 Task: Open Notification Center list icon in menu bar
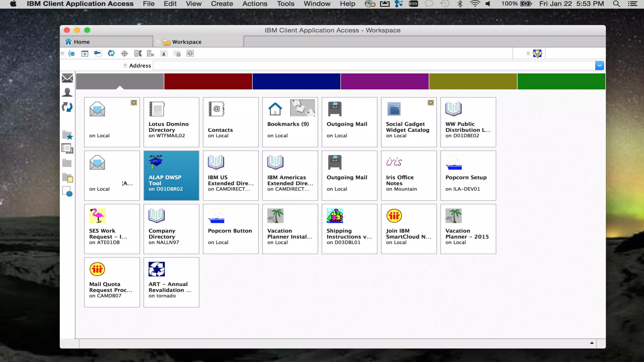632,4
